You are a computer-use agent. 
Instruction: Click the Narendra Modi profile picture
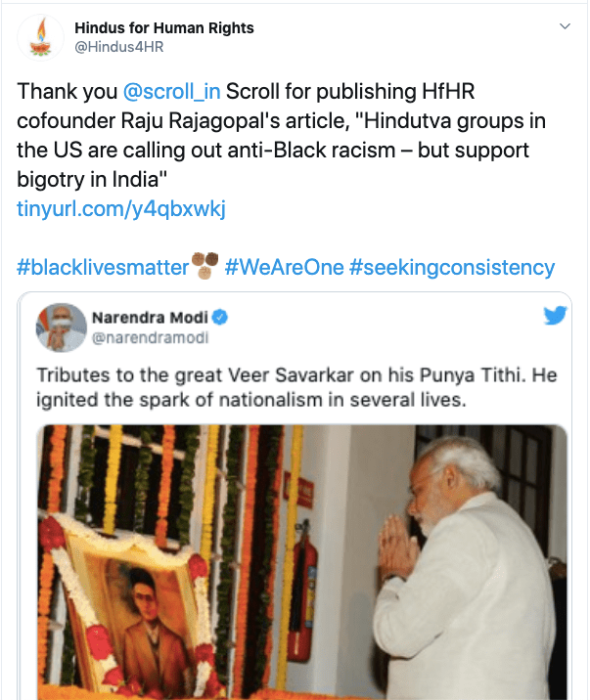pyautogui.click(x=62, y=328)
